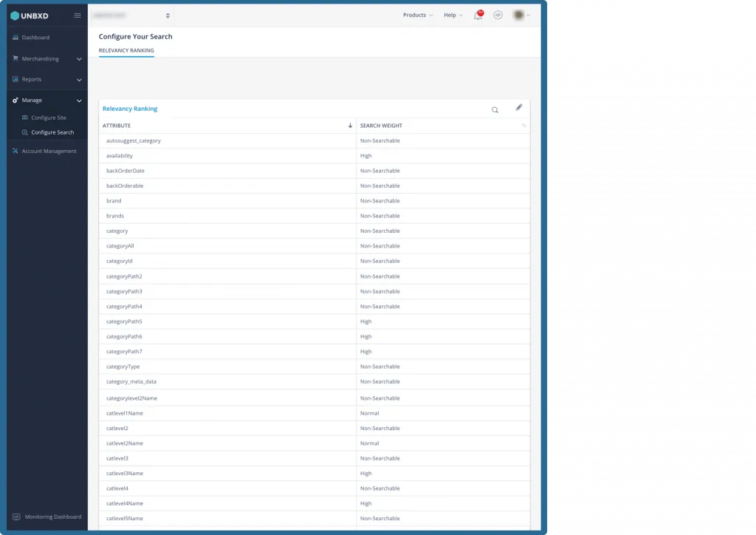Open the notifications bell
756x535 pixels.
click(x=478, y=15)
